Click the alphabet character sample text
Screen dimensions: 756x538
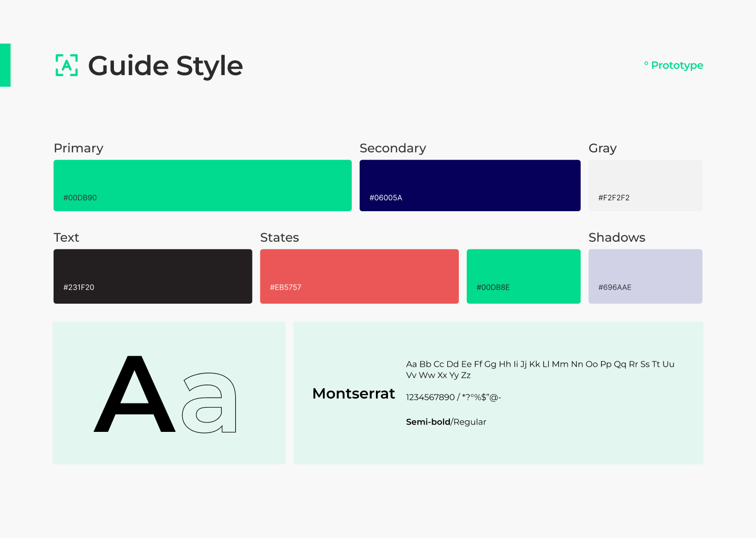pyautogui.click(x=540, y=369)
